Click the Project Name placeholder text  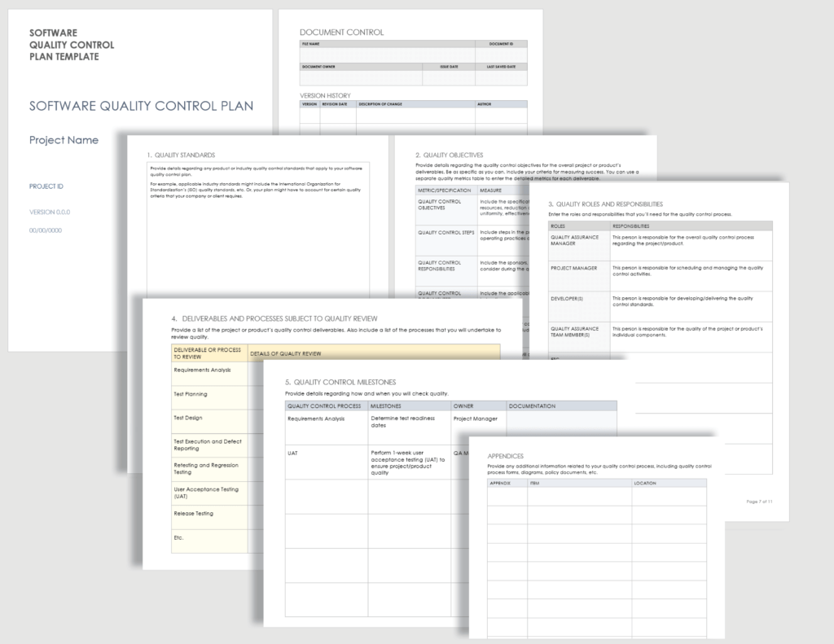coord(64,140)
